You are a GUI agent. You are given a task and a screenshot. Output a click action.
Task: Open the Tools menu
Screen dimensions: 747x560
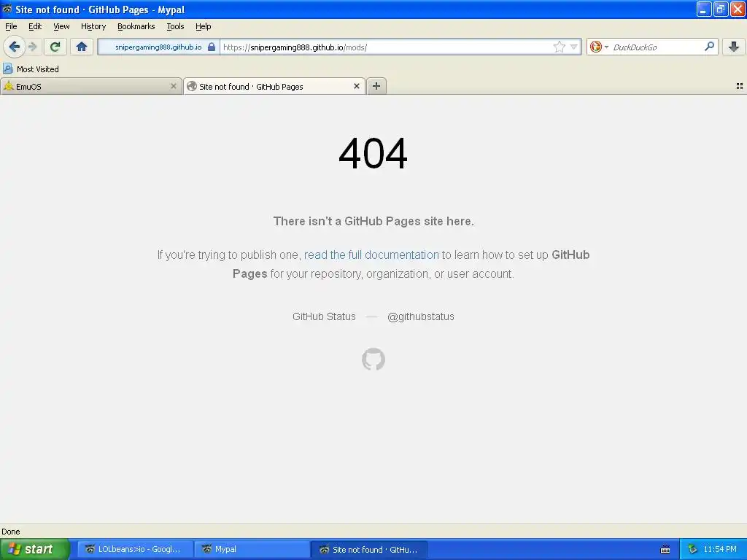(175, 27)
